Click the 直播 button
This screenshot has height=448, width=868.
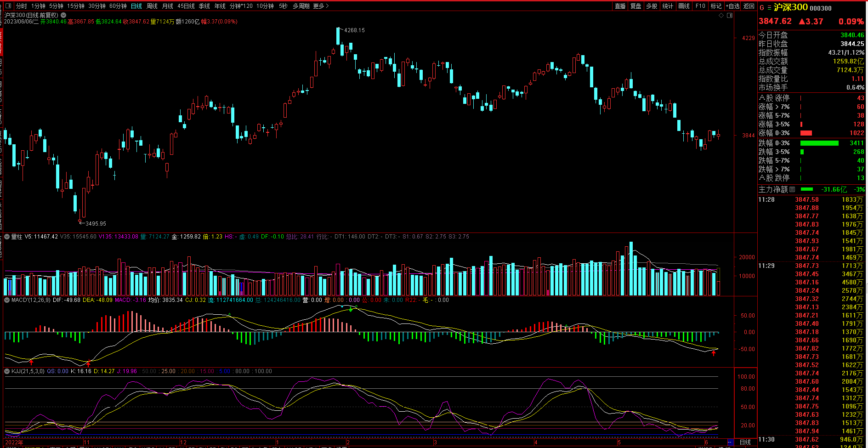pos(620,6)
